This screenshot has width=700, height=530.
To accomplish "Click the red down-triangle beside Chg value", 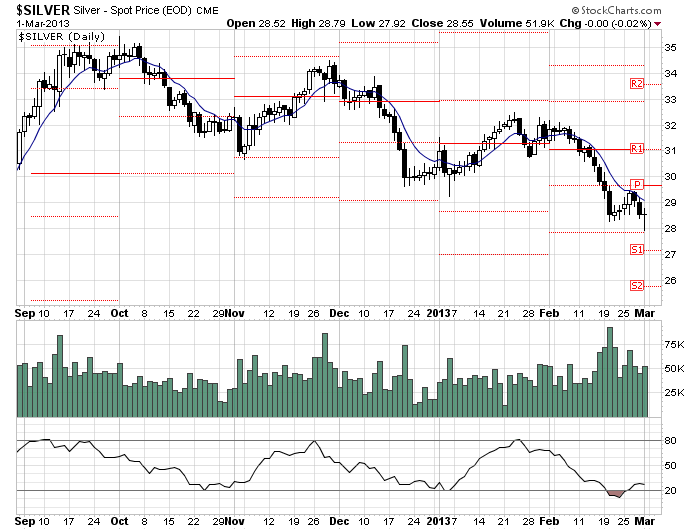I will pyautogui.click(x=657, y=24).
